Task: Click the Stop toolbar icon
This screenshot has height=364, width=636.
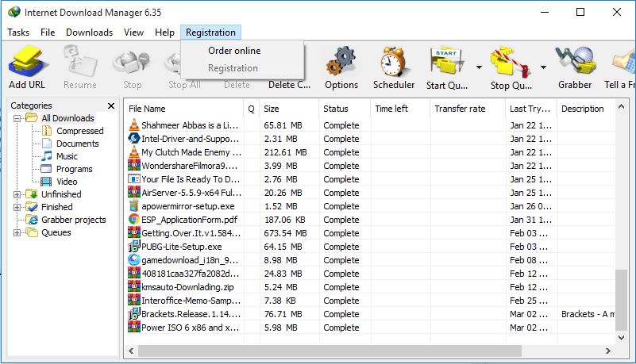Action: (x=133, y=63)
